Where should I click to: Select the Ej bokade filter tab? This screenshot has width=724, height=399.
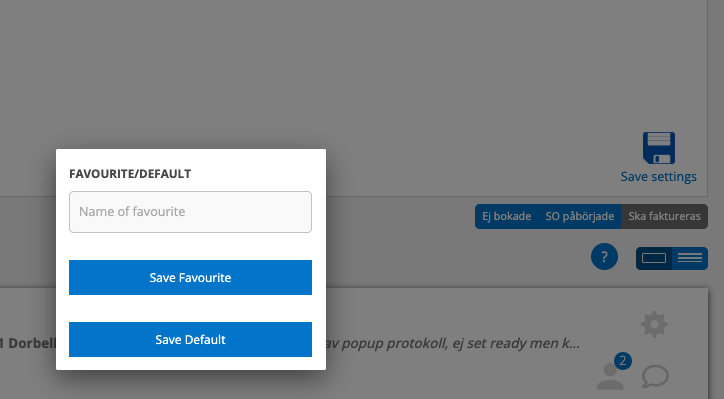[x=507, y=216]
